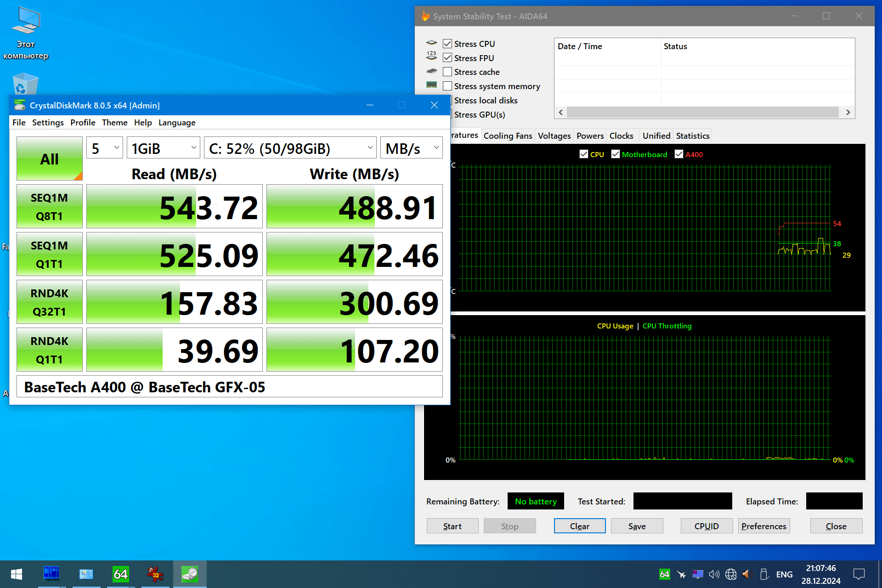Click the USB safely remove tray icon
882x588 pixels.
pos(764,574)
